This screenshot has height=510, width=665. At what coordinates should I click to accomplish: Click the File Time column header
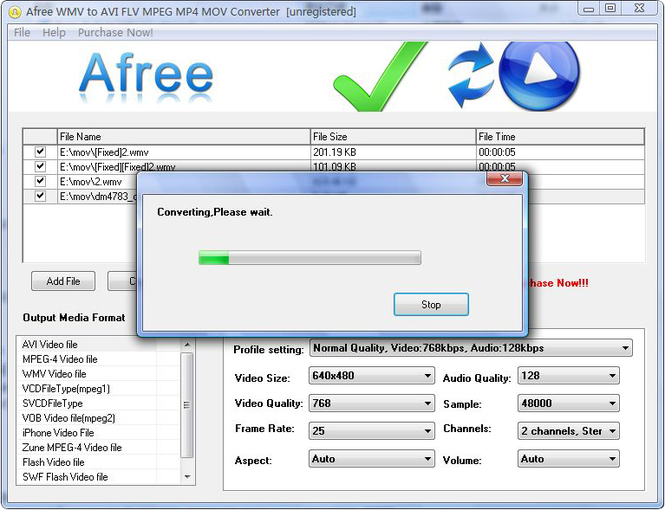point(560,137)
